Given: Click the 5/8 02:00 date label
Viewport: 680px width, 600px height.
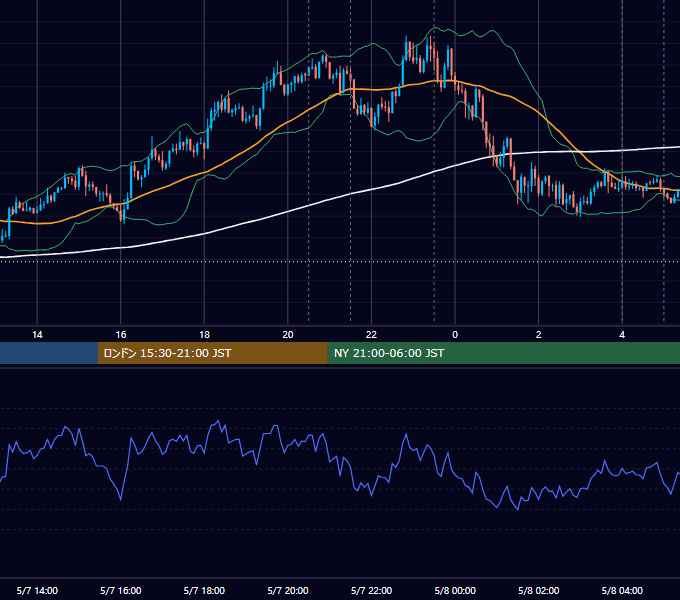Looking at the screenshot, I should click(x=539, y=590).
